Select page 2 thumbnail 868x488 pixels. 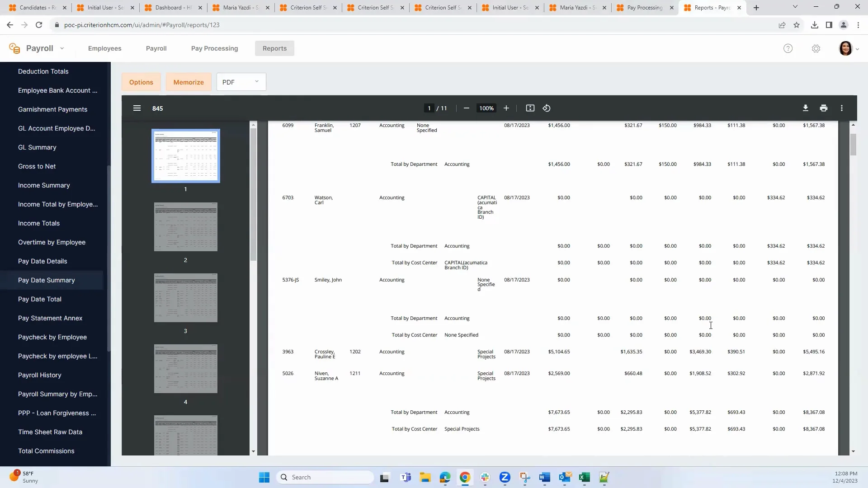click(185, 227)
